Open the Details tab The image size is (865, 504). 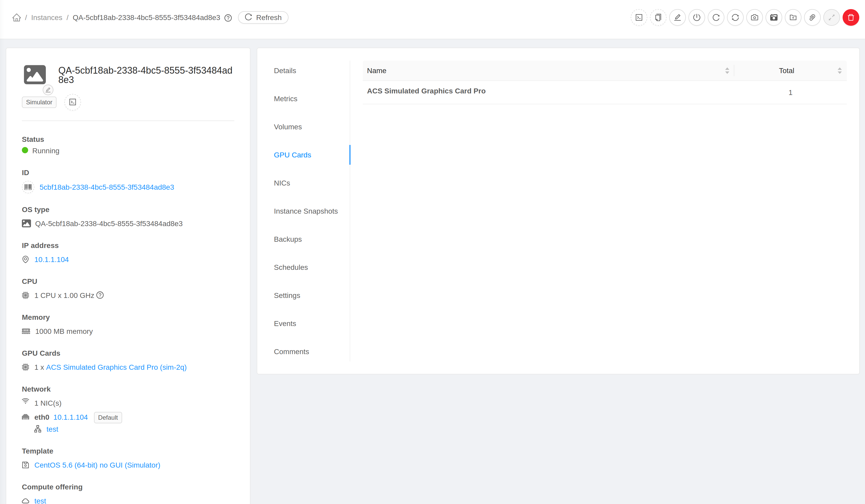tap(285, 71)
